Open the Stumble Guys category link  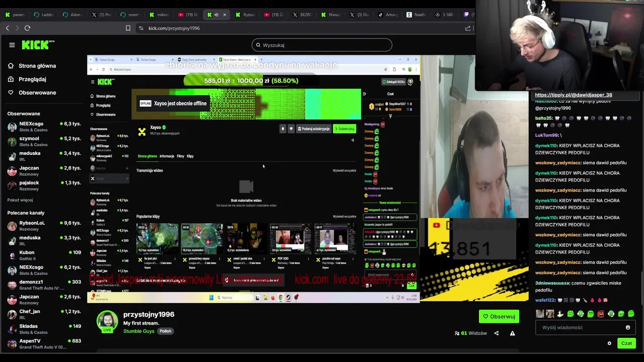coord(139,331)
